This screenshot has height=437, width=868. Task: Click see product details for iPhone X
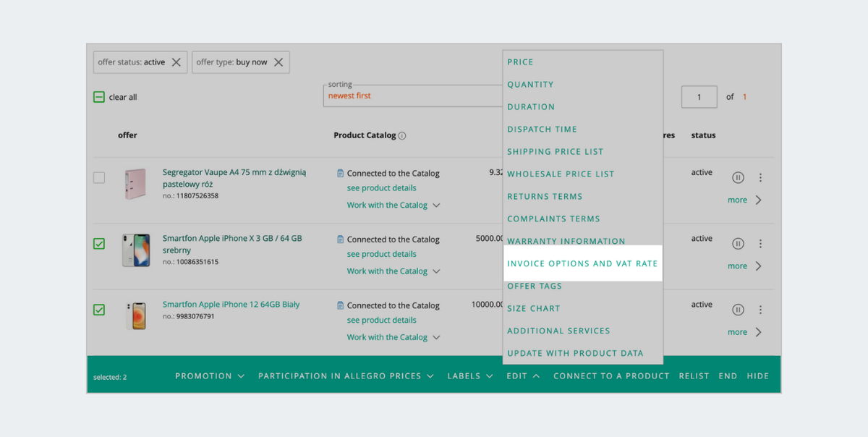[381, 254]
